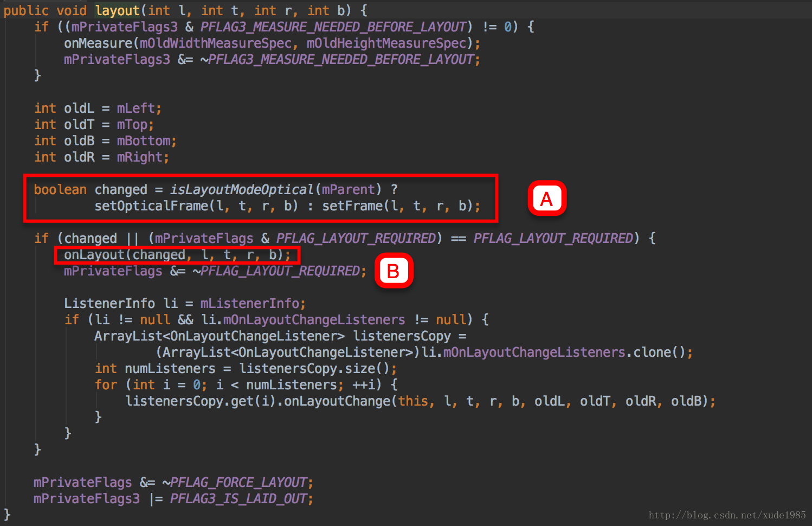The width and height of the screenshot is (812, 526).
Task: Click the 'onMeasure' method call
Action: point(98,43)
